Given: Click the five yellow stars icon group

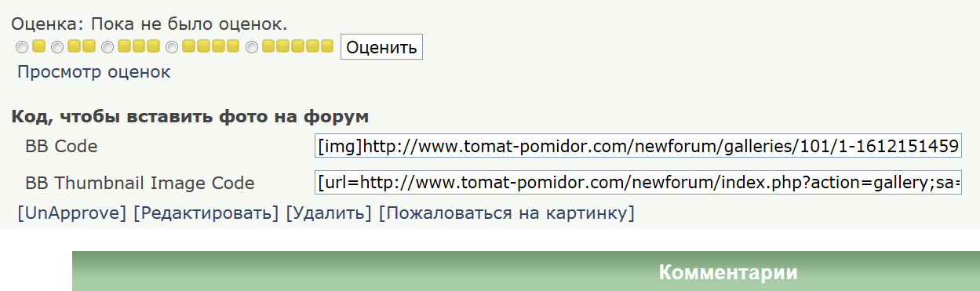Looking at the screenshot, I should 298,46.
